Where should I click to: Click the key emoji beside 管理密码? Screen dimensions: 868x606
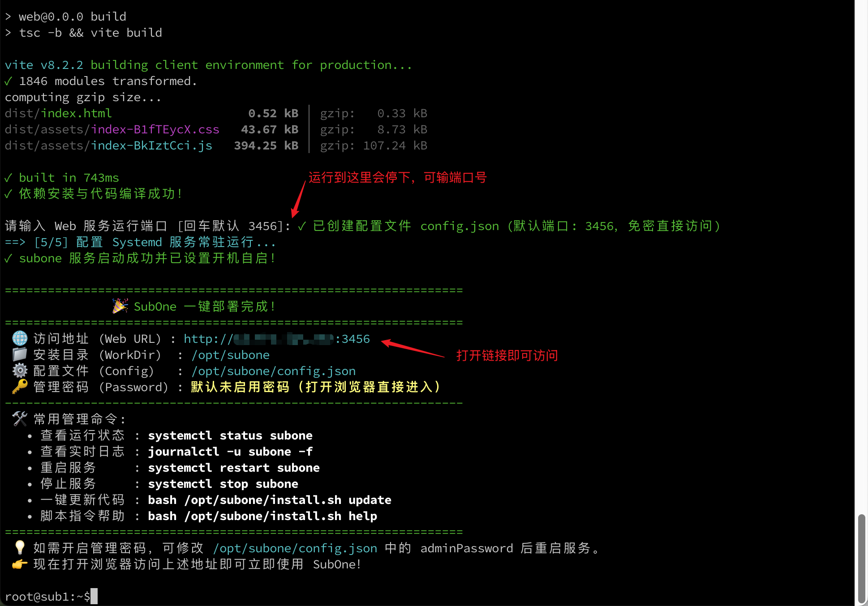tap(20, 387)
